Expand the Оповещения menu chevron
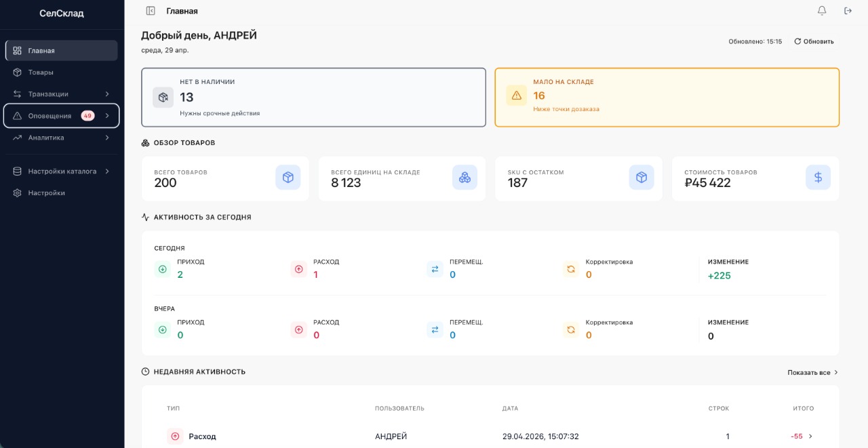The width and height of the screenshot is (868, 448). [107, 116]
